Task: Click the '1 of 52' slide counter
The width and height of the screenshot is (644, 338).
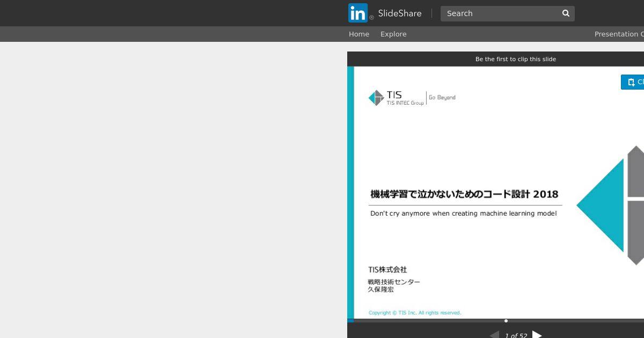Action: (x=516, y=335)
